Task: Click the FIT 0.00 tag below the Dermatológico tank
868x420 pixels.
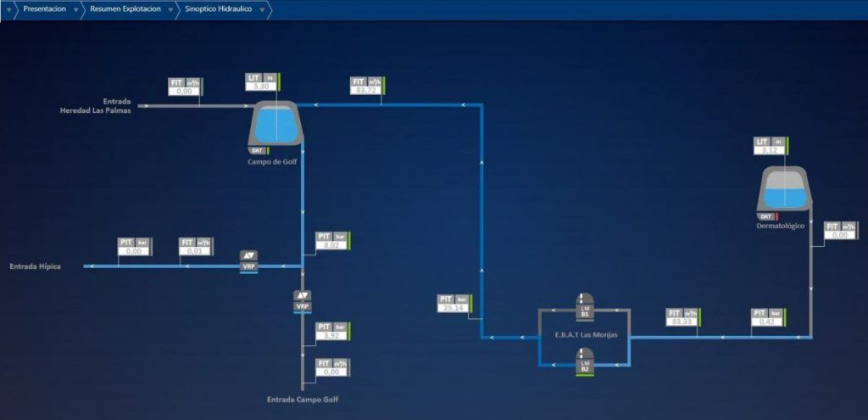Action: tap(841, 231)
